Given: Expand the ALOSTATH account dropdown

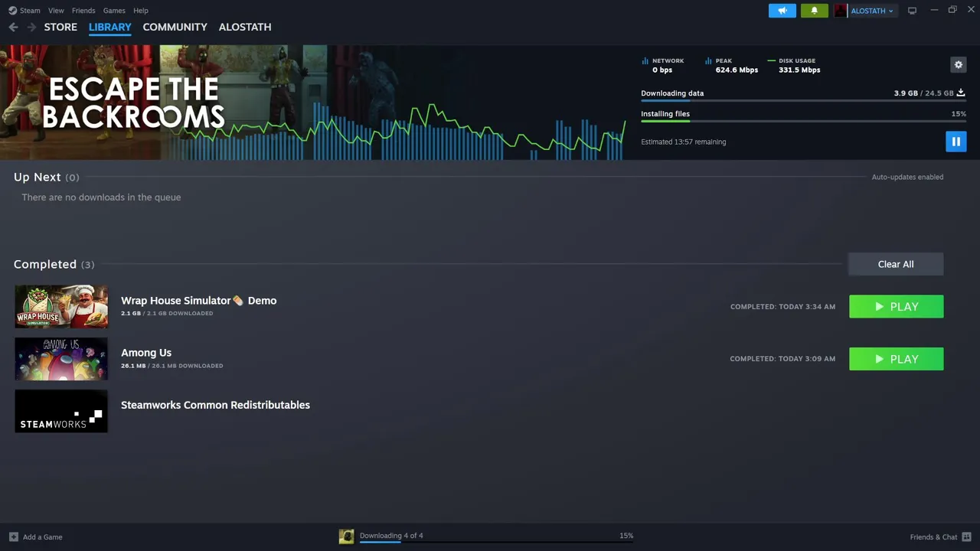Looking at the screenshot, I should [x=872, y=11].
